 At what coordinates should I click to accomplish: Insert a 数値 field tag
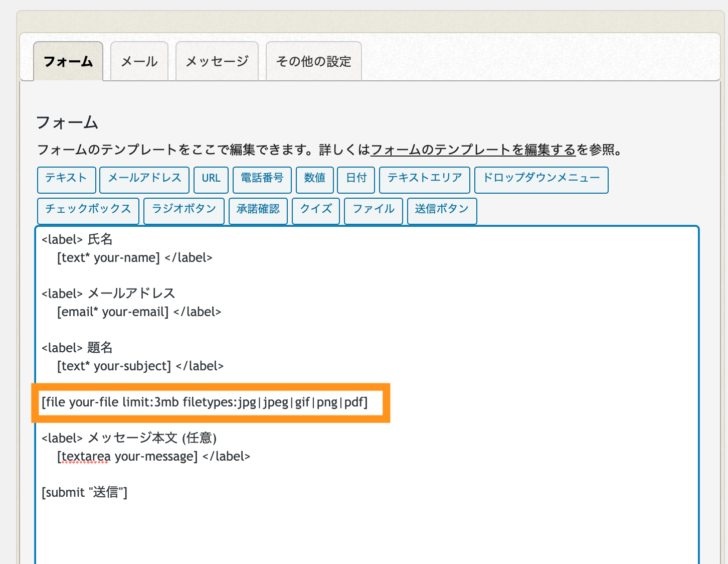315,180
